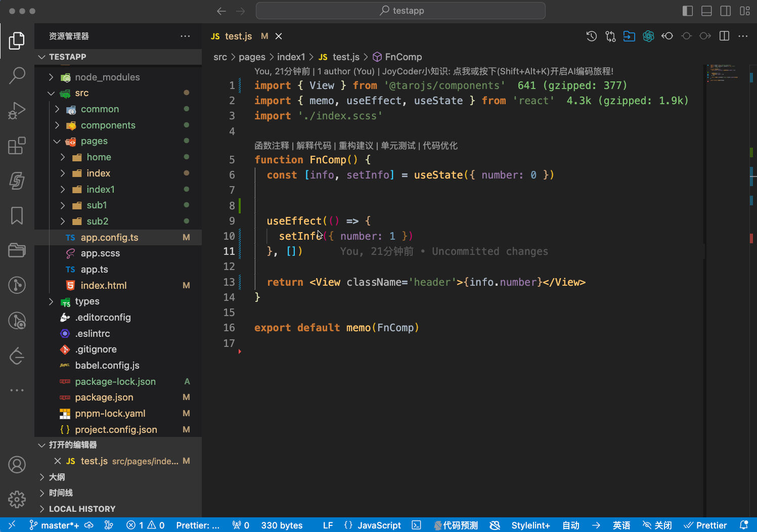Open the Explorer view in activity bar
The image size is (757, 532).
click(17, 41)
